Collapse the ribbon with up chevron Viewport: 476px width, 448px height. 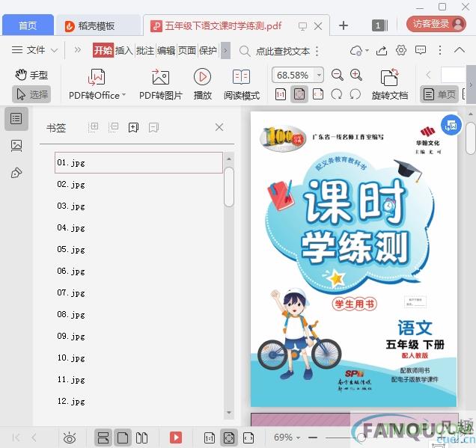pos(460,50)
